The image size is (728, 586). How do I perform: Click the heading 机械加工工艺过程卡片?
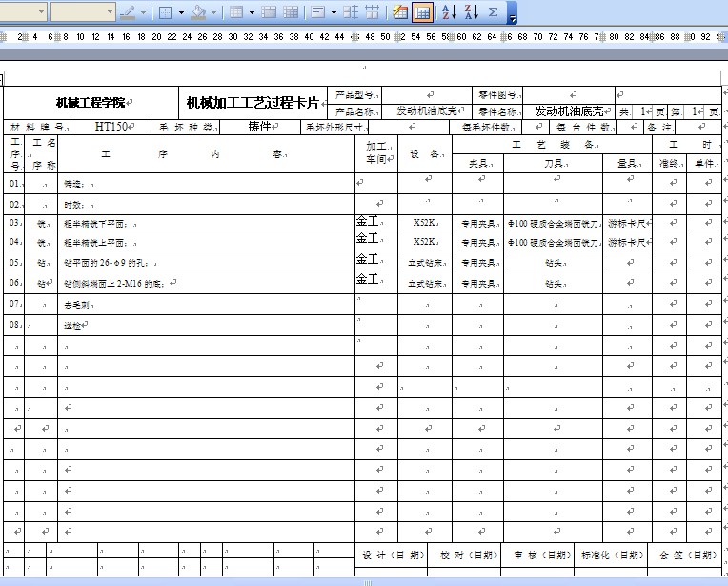coord(253,103)
